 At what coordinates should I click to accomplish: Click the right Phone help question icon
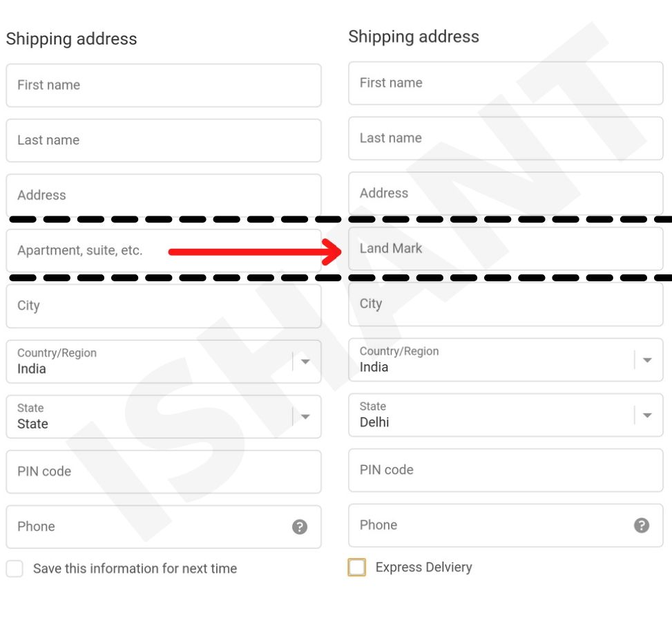642,525
